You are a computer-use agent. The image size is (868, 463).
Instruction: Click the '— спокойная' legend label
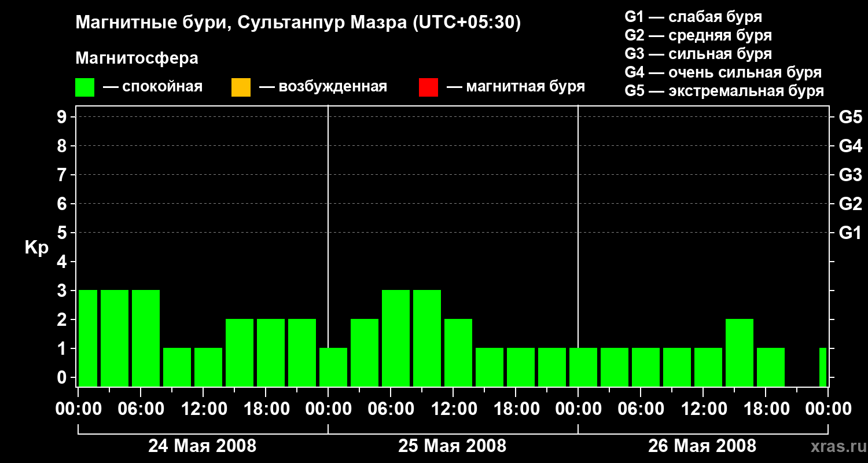pos(153,87)
